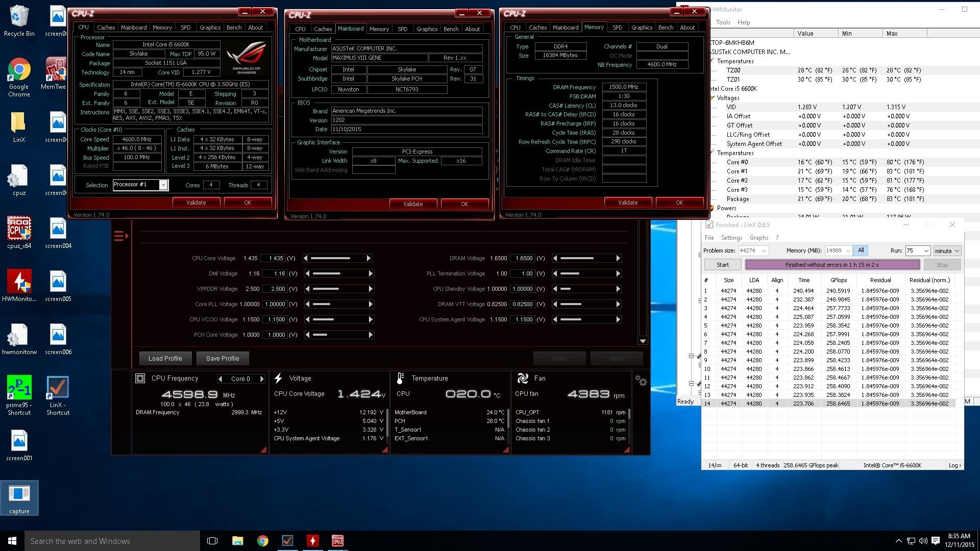
Task: Click the DRAM Voltage 1.6500 input field
Action: pos(523,258)
